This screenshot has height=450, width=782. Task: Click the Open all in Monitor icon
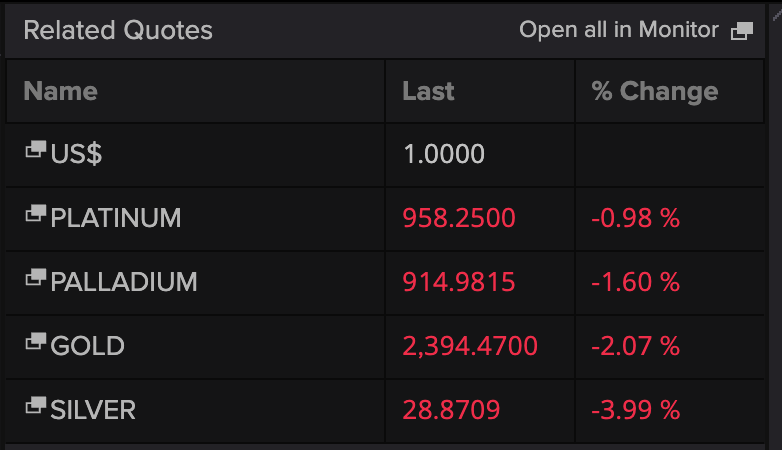[742, 31]
